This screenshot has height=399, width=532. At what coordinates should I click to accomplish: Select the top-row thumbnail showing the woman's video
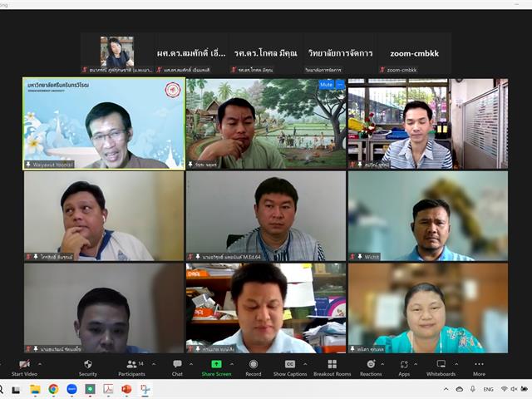pos(117,52)
